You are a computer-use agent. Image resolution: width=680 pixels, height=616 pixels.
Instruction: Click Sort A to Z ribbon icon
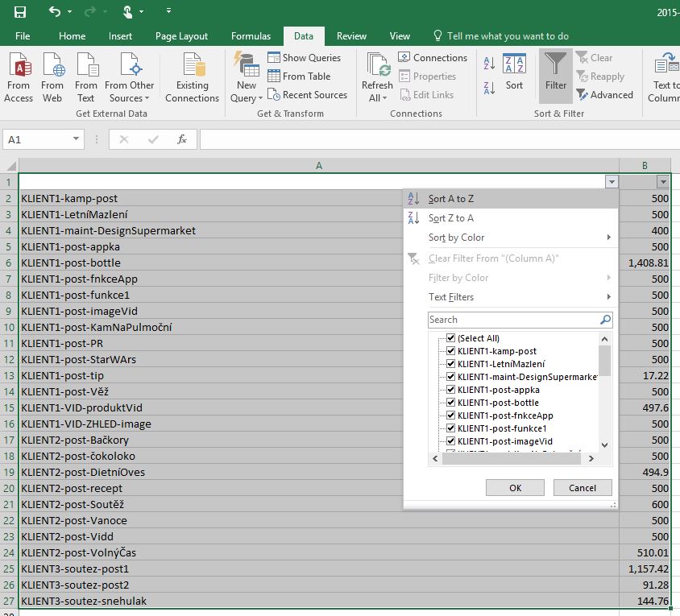coord(489,64)
